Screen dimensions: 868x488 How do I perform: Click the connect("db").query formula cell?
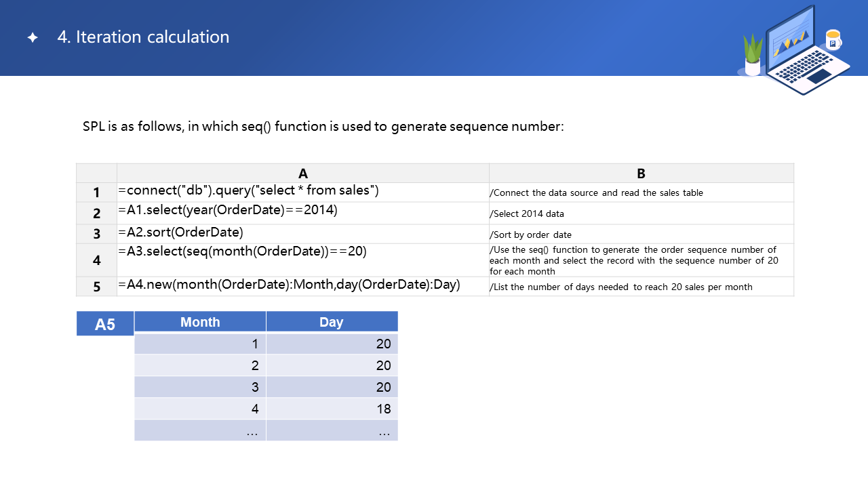[248, 190]
